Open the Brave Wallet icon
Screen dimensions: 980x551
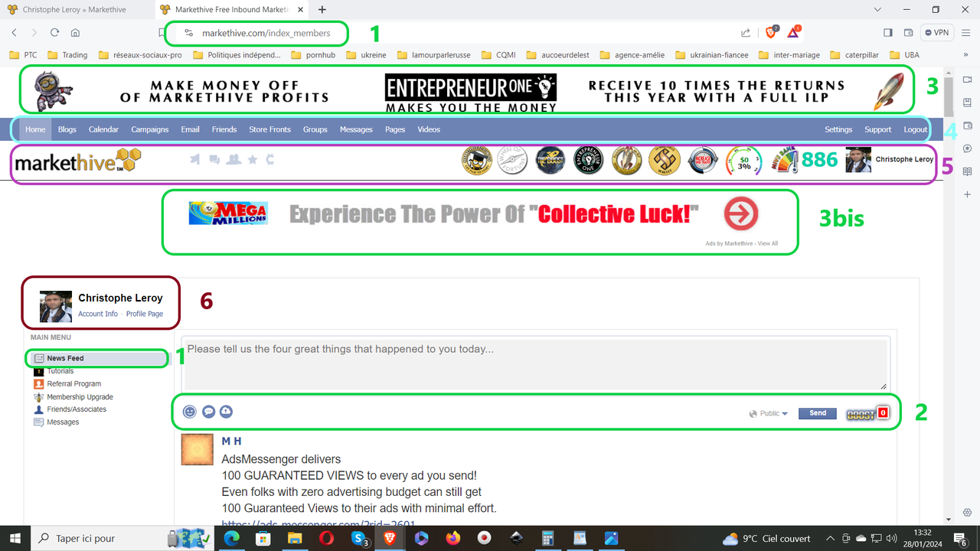[x=909, y=33]
